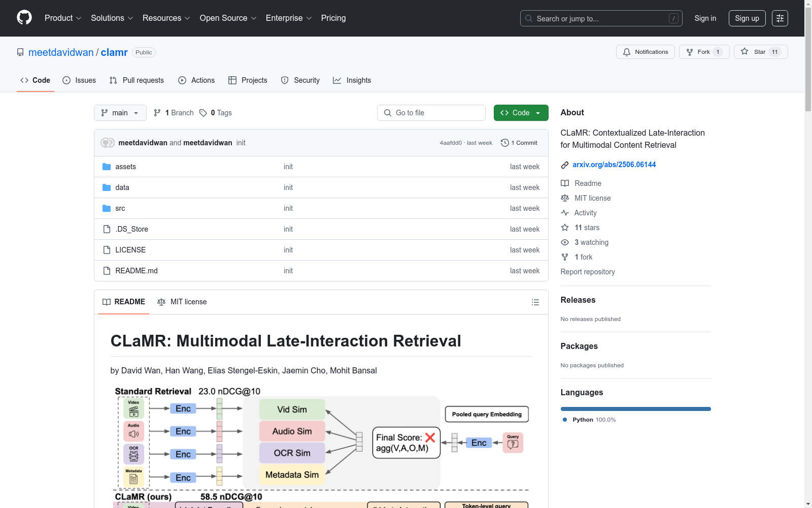
Task: Click the Go to file input
Action: [431, 113]
